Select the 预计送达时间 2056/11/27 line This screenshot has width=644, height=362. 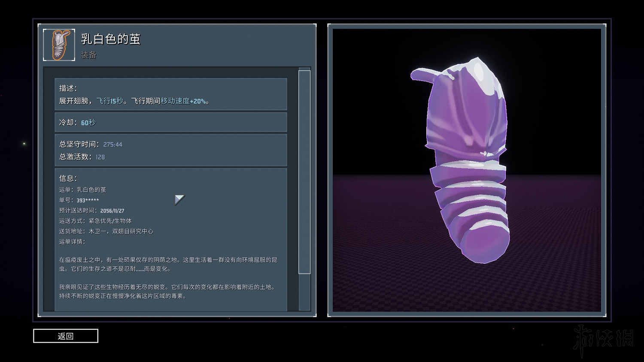(91, 211)
